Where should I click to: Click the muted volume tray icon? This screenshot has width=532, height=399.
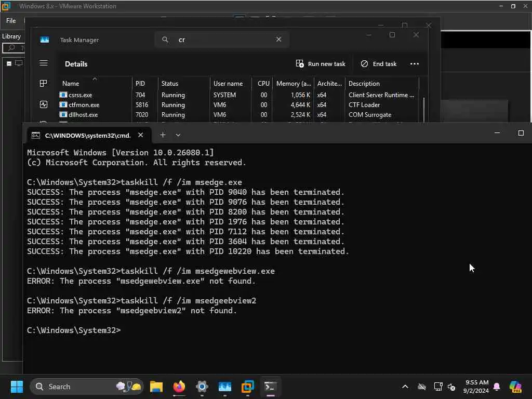(451, 387)
